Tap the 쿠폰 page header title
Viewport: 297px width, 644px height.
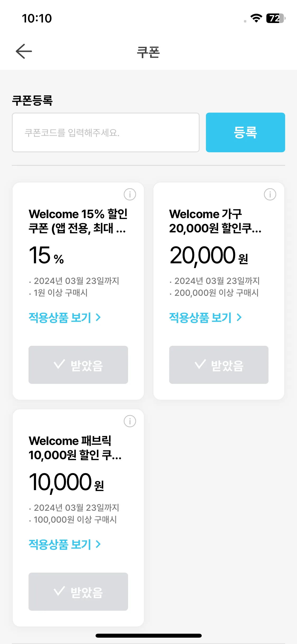pyautogui.click(x=148, y=52)
